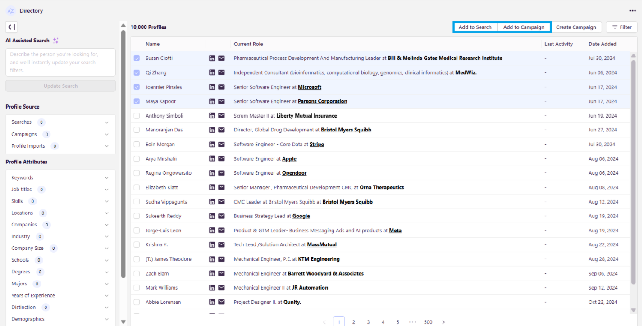Viewport: 644px width, 326px height.
Task: Open the three-dot more options menu
Action: point(633,11)
